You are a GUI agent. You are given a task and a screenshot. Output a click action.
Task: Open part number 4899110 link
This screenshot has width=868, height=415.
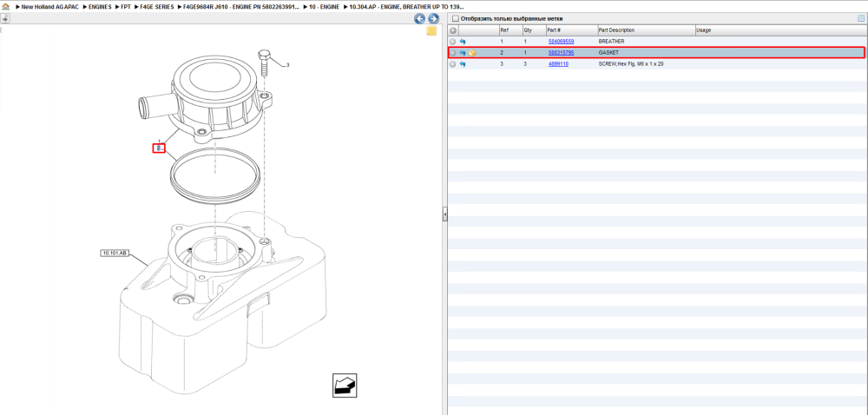(558, 64)
